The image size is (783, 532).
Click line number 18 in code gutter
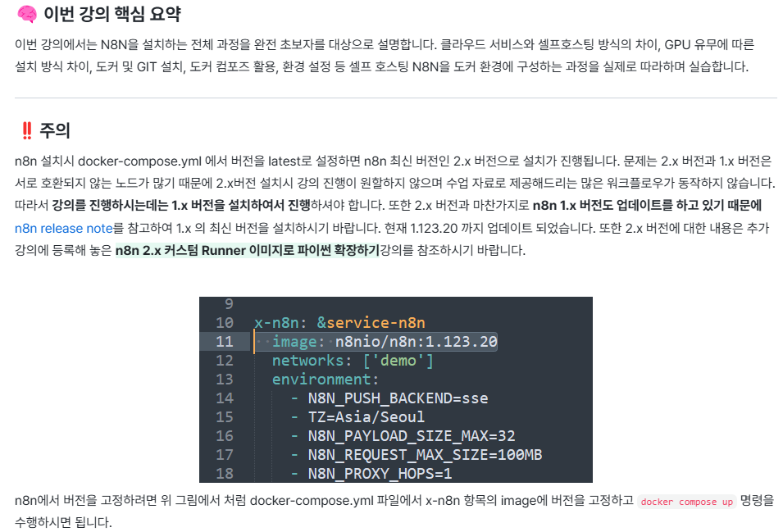[x=224, y=473]
